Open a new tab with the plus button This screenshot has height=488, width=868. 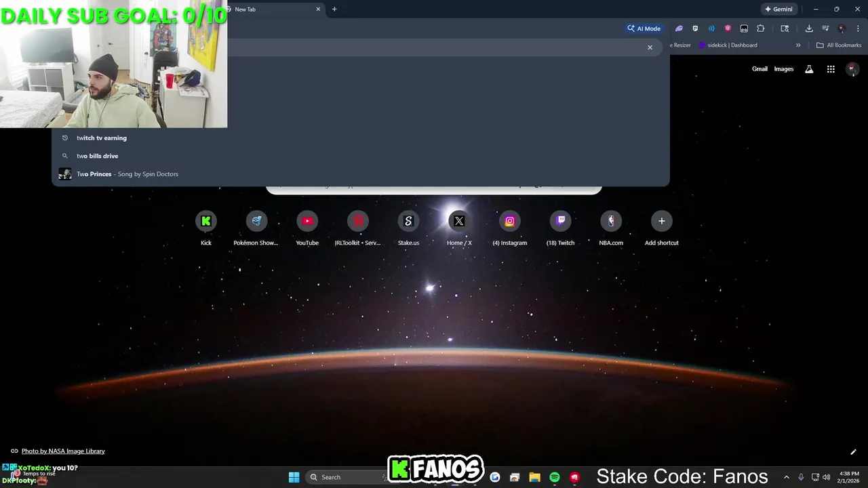334,9
